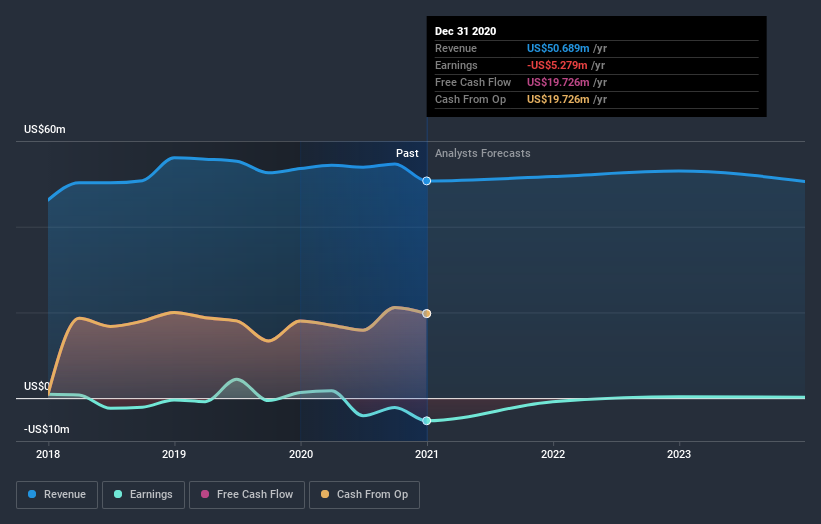
Task: Toggle the Cash From Op legend button
Action: click(x=364, y=495)
